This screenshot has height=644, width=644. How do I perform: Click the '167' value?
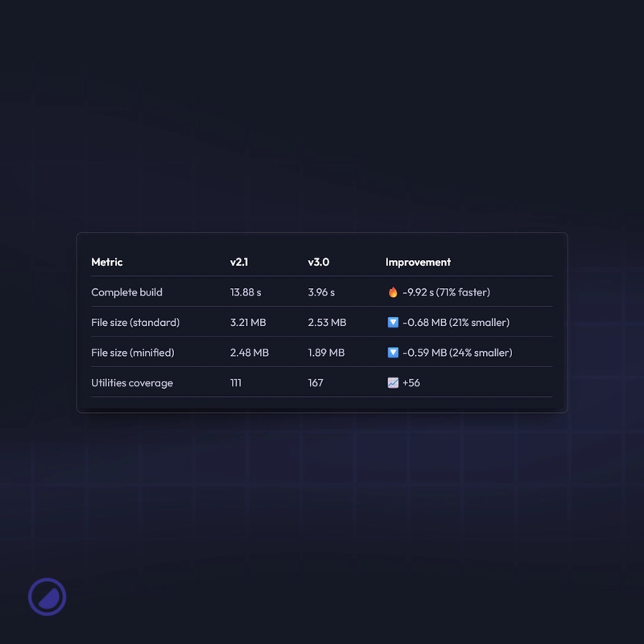pyautogui.click(x=316, y=383)
